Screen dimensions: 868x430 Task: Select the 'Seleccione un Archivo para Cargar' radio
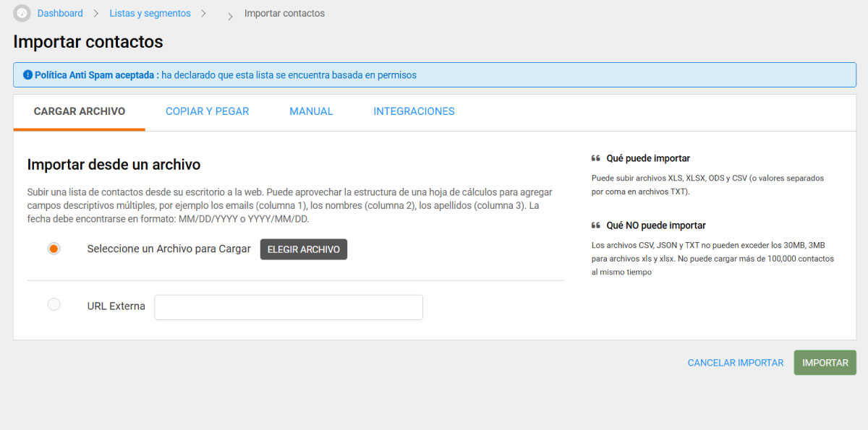[54, 249]
